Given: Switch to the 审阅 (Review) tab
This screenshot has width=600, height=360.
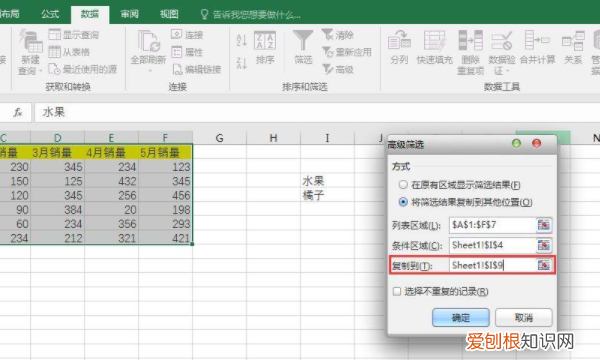Looking at the screenshot, I should pos(130,14).
